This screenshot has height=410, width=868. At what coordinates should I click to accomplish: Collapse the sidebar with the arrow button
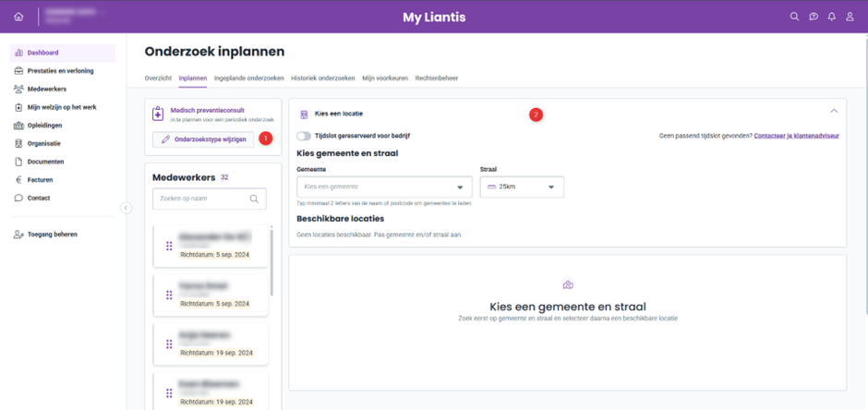coord(127,208)
